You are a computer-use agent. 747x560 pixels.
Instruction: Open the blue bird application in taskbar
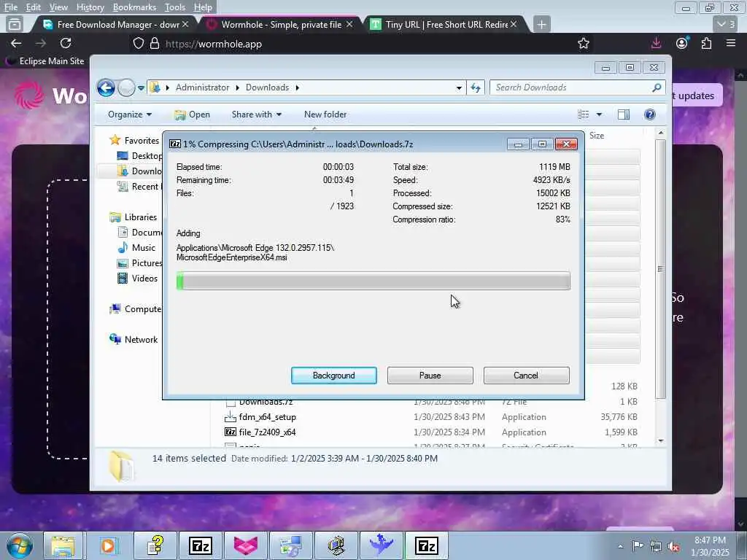381,545
